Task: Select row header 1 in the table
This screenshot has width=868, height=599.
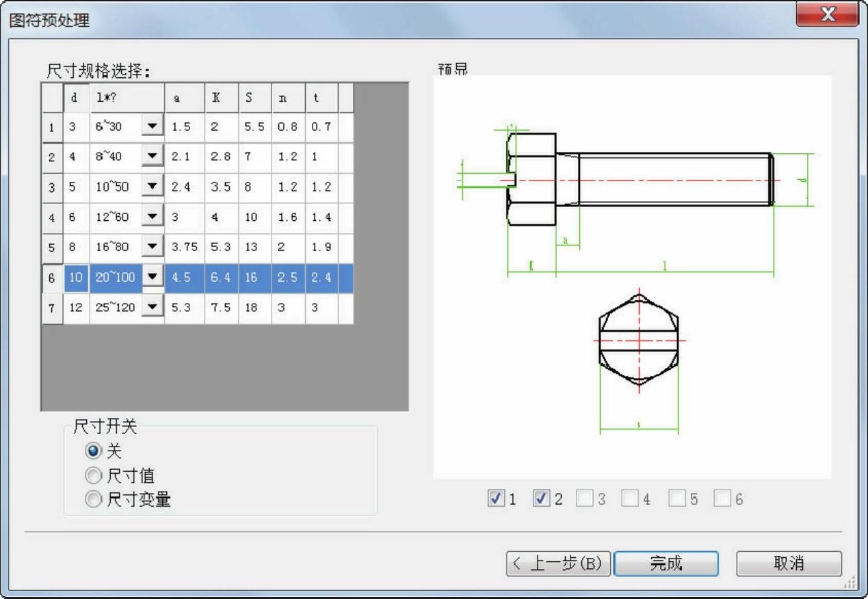Action: click(53, 127)
